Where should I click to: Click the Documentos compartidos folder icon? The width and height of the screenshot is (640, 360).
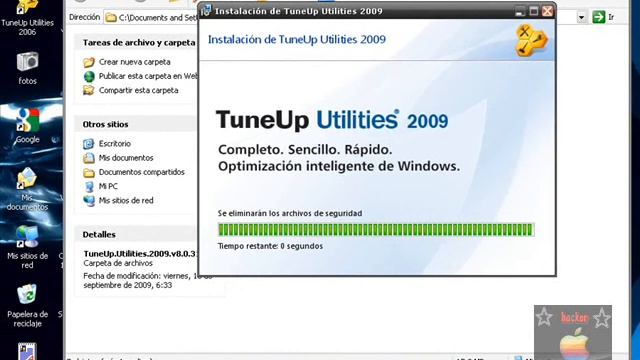[89, 172]
